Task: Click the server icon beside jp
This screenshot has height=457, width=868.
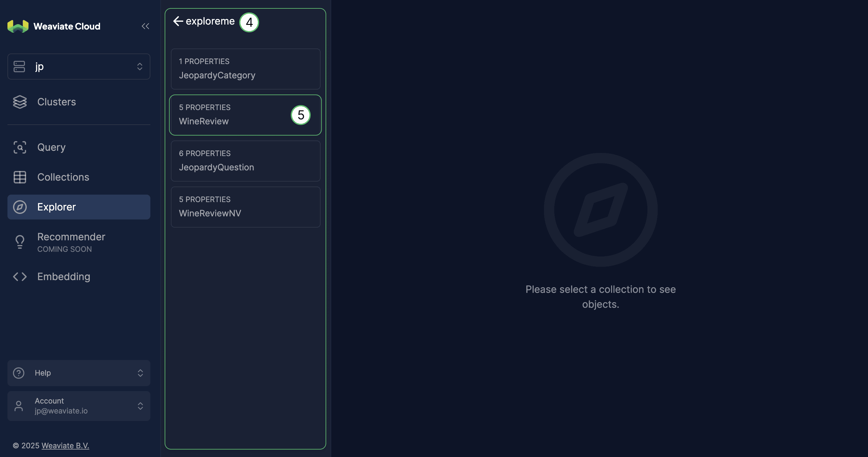Action: click(x=19, y=67)
